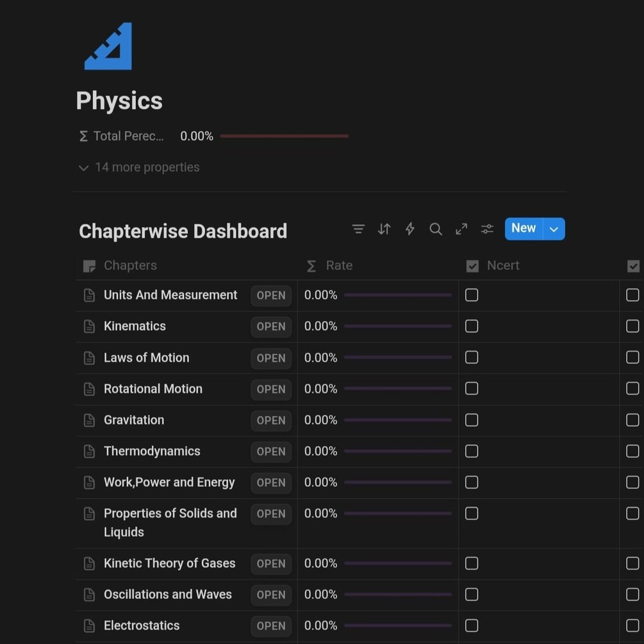Open the dropdown arrow beside New
This screenshot has width=644, height=644.
click(554, 229)
